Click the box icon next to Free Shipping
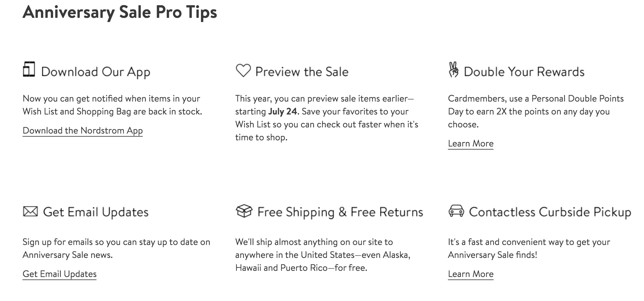Screen dimensions: 644x301 coord(244,211)
